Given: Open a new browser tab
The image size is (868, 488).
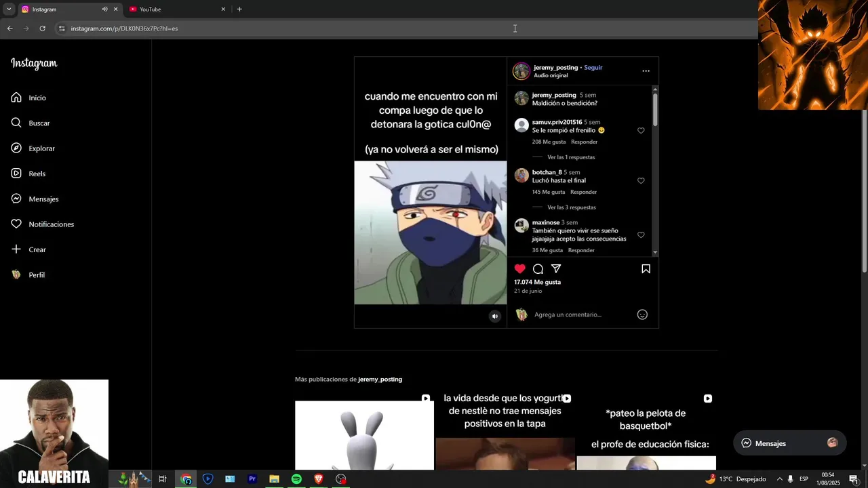Looking at the screenshot, I should 239,9.
